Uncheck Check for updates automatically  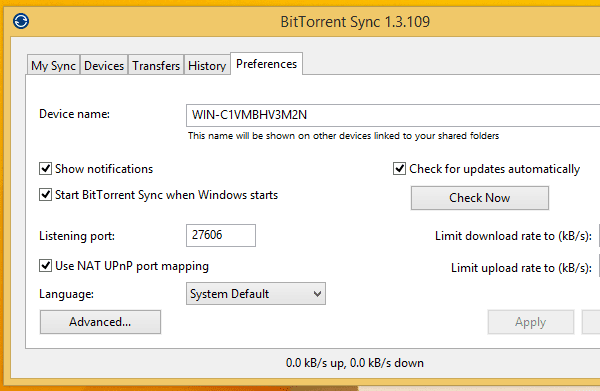399,168
